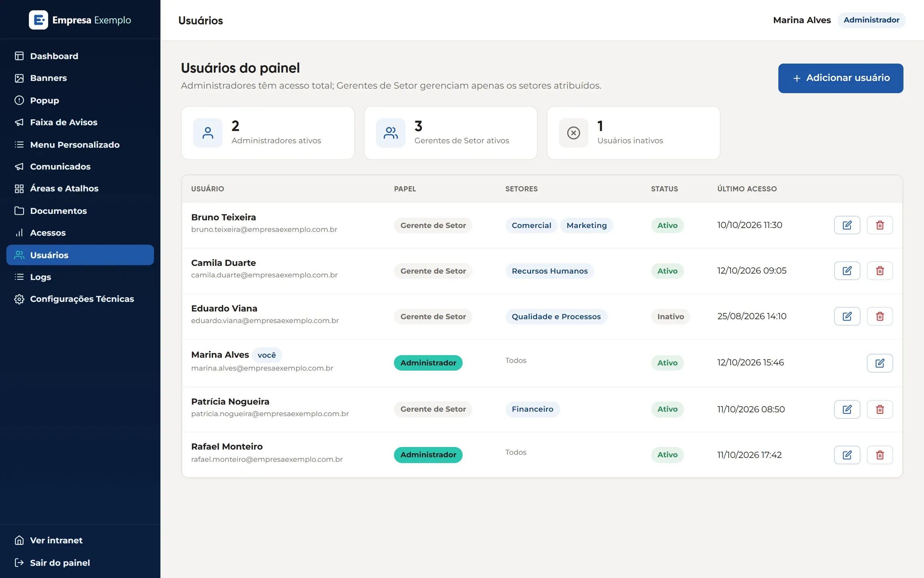Screen dimensions: 924x578
Task: Edit your own Marina Alves entry
Action: coord(880,363)
